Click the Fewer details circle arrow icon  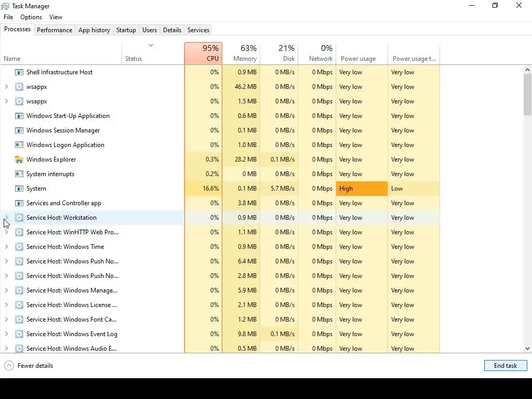coord(9,366)
